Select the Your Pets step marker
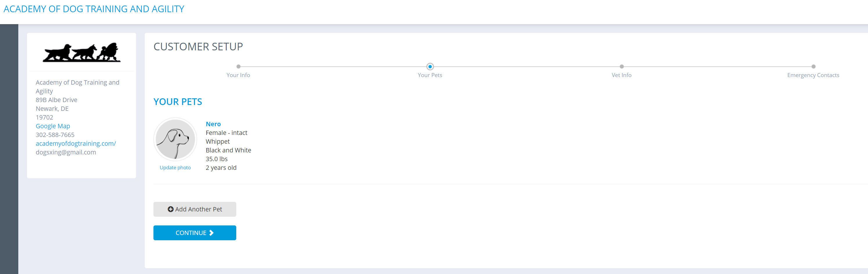The height and width of the screenshot is (274, 868). [x=430, y=67]
